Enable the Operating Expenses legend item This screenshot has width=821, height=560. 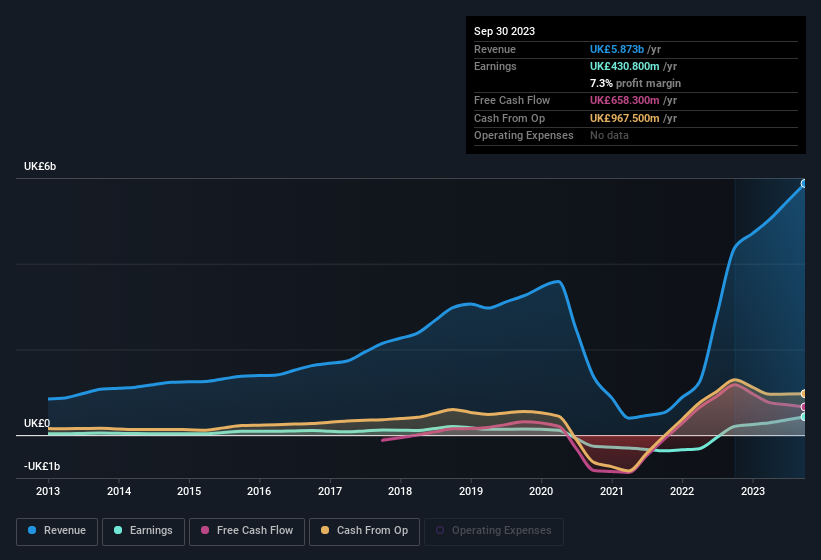click(x=494, y=531)
